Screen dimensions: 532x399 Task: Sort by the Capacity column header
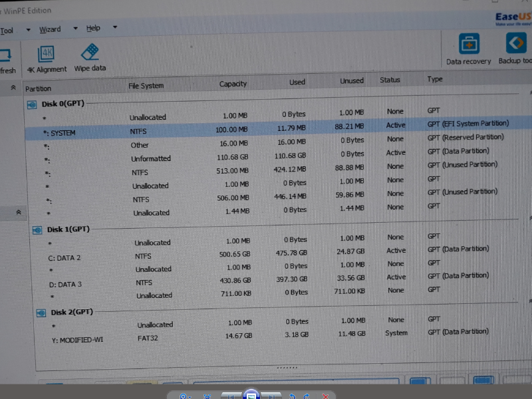[x=233, y=84]
